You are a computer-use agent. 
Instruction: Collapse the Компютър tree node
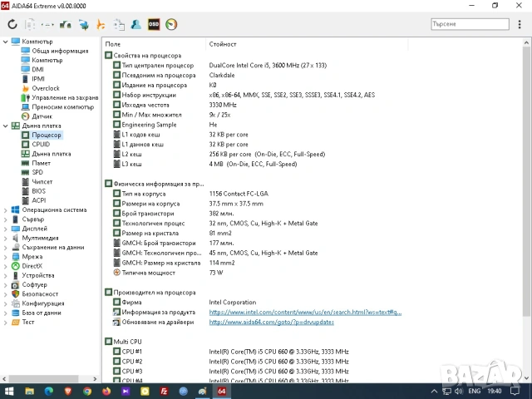[x=5, y=42]
